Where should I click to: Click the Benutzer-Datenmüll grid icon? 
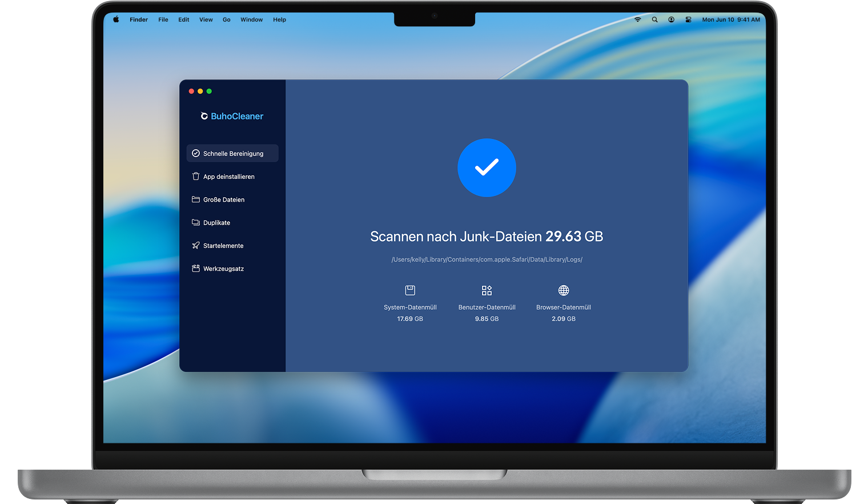(487, 290)
